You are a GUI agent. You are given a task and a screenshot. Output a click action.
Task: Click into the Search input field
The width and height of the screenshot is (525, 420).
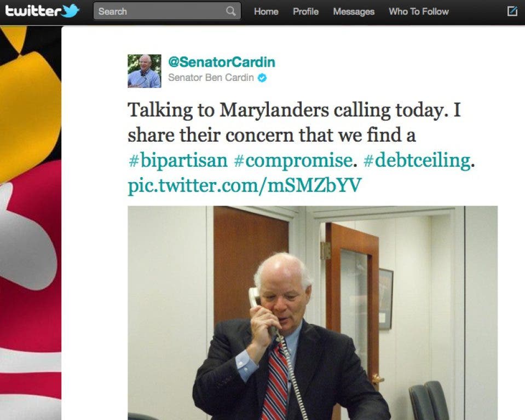167,11
